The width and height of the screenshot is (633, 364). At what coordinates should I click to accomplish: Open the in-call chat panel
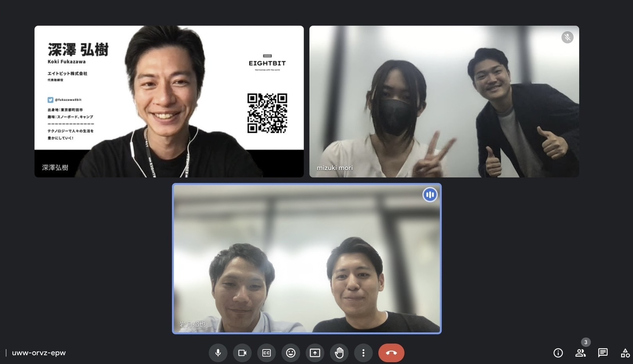603,353
